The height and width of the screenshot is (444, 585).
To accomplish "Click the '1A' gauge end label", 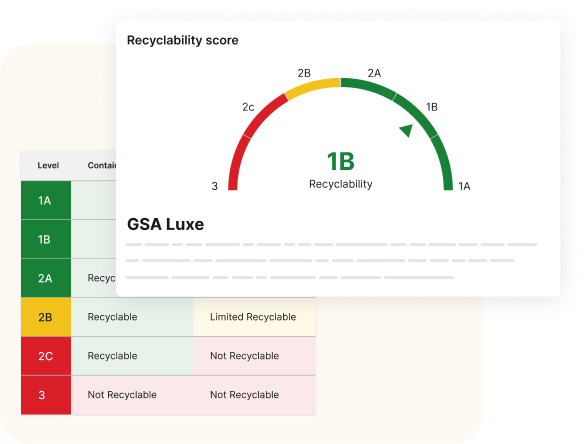I will click(x=464, y=186).
